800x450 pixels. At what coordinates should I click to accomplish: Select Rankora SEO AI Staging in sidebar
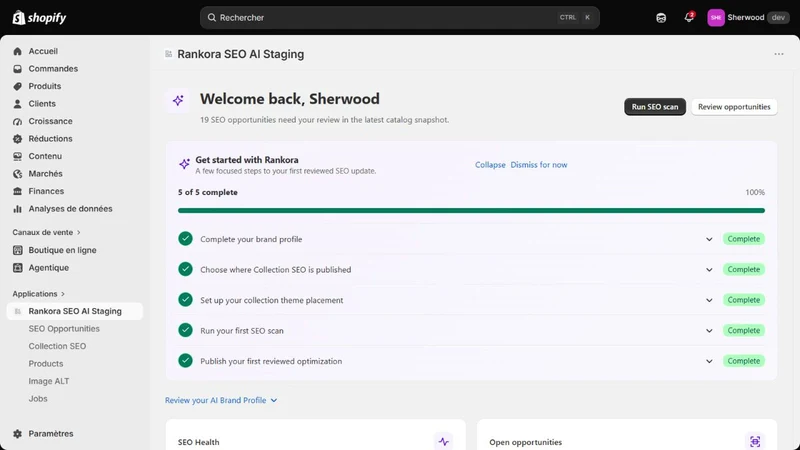74,311
